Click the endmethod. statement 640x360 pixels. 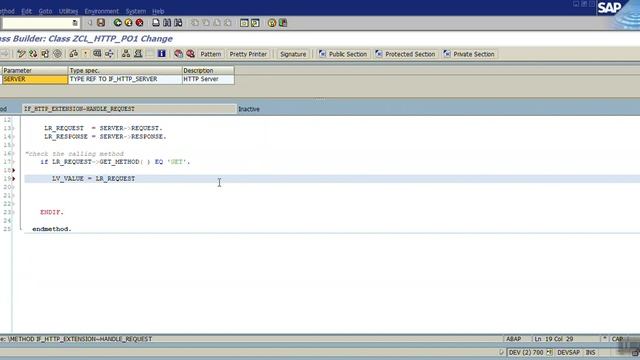[52, 229]
